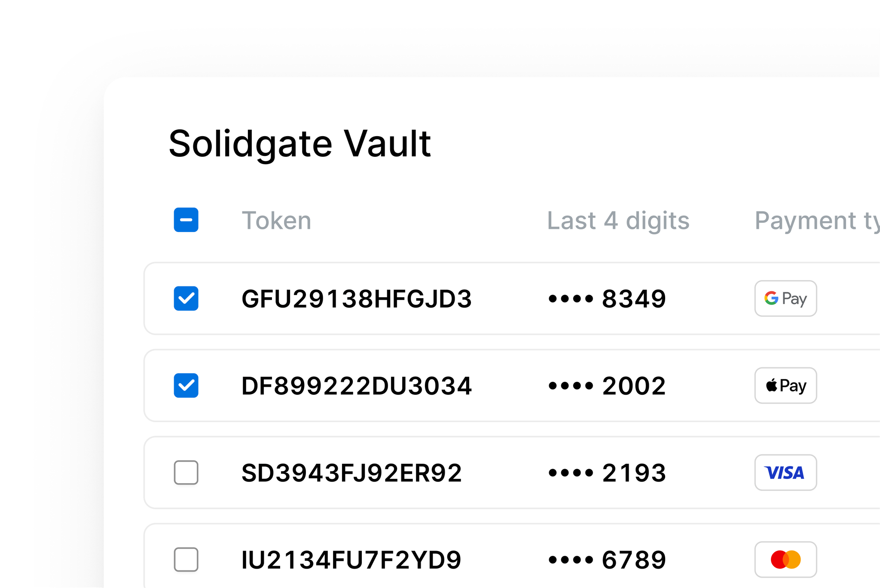Click the VISA badge for token SD3943FJ92ER92
Screen dimensions: 880x588
point(785,473)
